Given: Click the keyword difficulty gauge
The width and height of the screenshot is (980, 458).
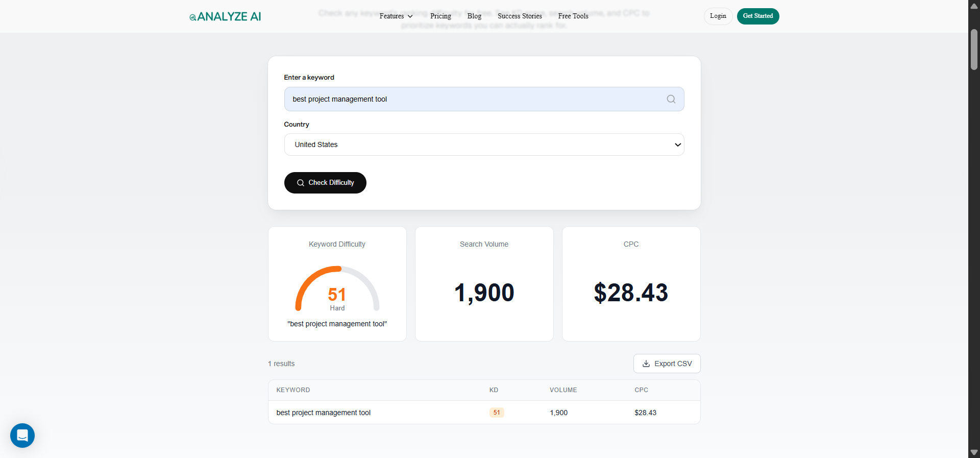Looking at the screenshot, I should point(337,288).
